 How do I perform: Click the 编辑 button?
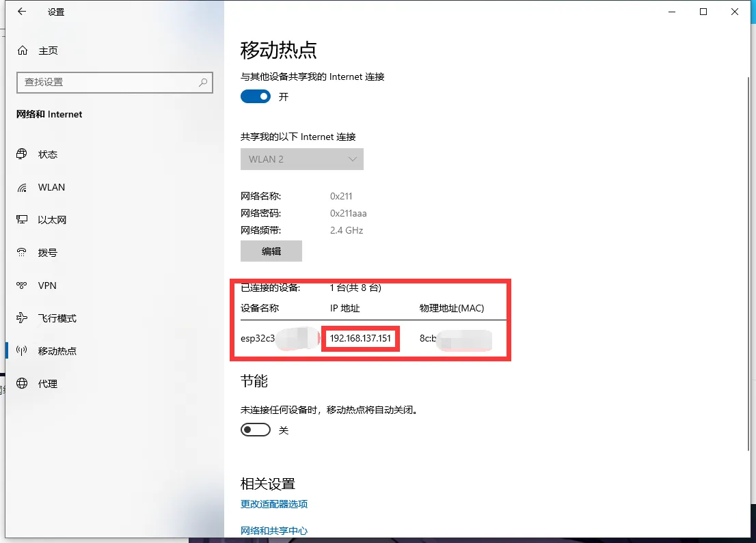coord(271,251)
